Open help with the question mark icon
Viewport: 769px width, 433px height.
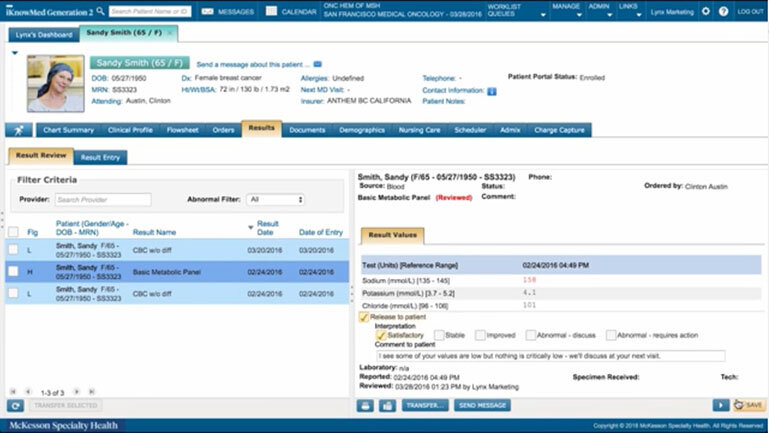(x=723, y=11)
